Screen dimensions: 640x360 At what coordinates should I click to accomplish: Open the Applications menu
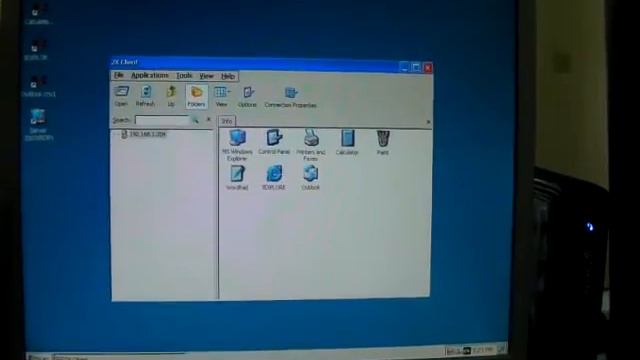149,76
